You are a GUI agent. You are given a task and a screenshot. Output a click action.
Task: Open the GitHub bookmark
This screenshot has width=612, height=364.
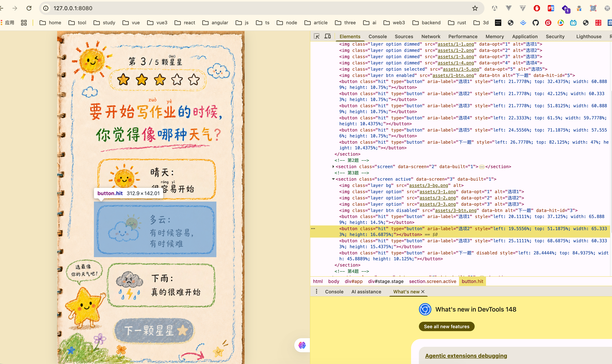535,23
